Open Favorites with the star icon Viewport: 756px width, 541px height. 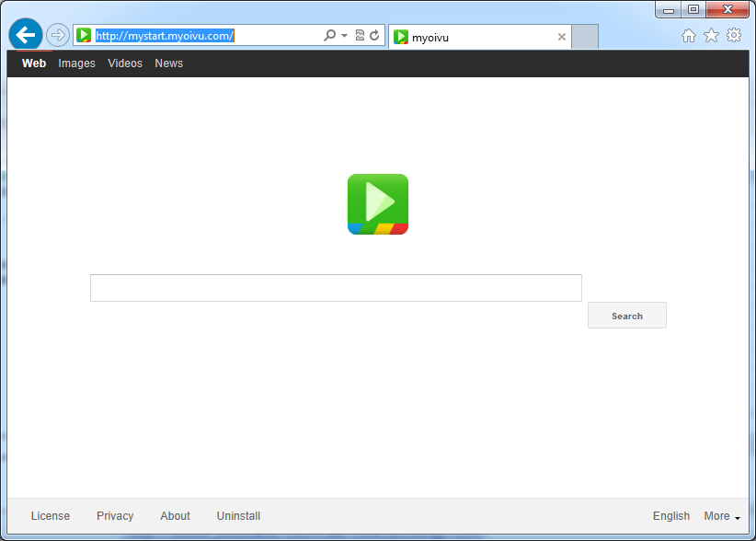711,35
